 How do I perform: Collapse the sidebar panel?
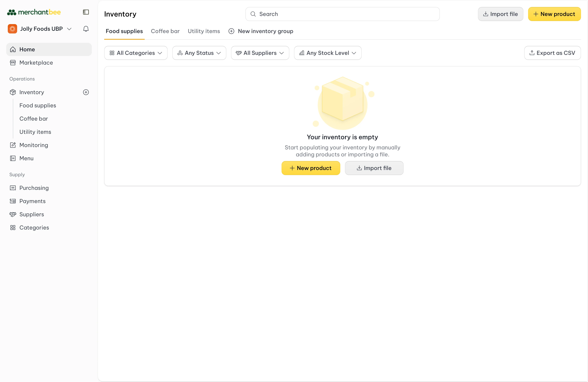tap(86, 12)
